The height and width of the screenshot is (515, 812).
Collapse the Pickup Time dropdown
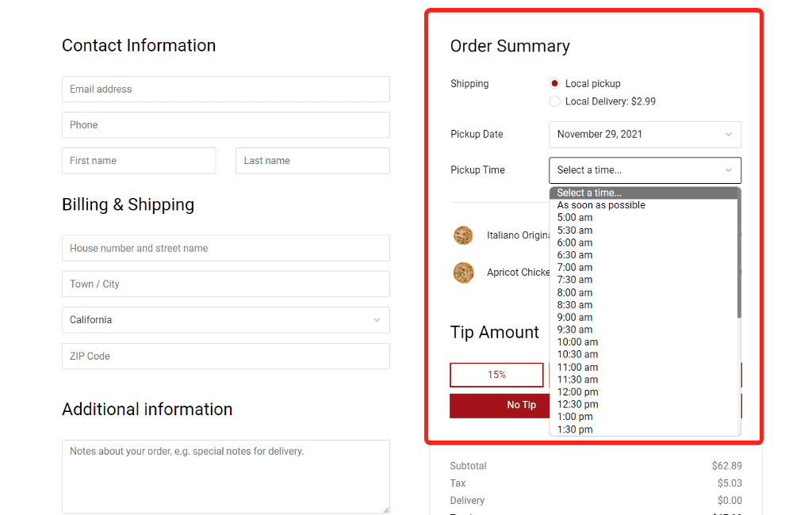click(645, 170)
